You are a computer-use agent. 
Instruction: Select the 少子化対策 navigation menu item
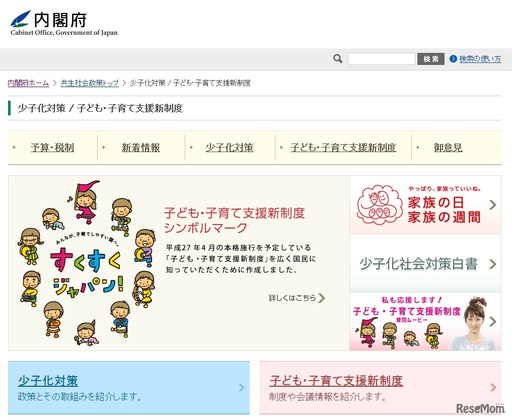tap(229, 148)
